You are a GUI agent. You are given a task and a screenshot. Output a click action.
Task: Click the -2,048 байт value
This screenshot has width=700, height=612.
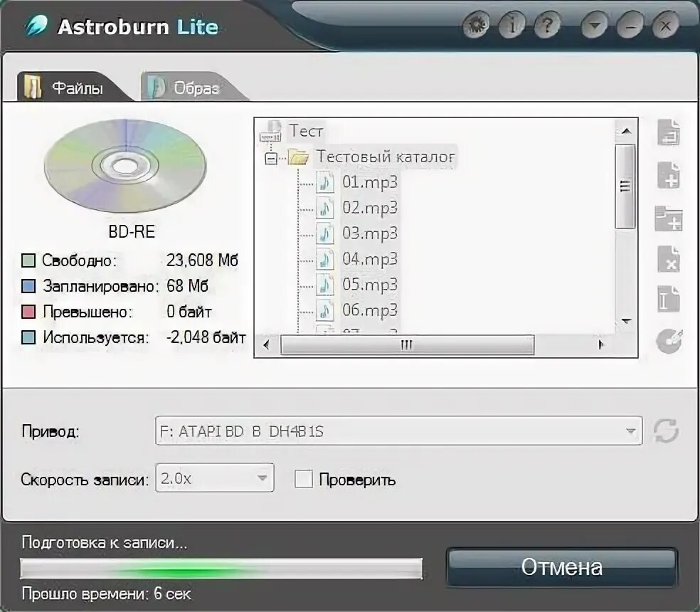206,337
